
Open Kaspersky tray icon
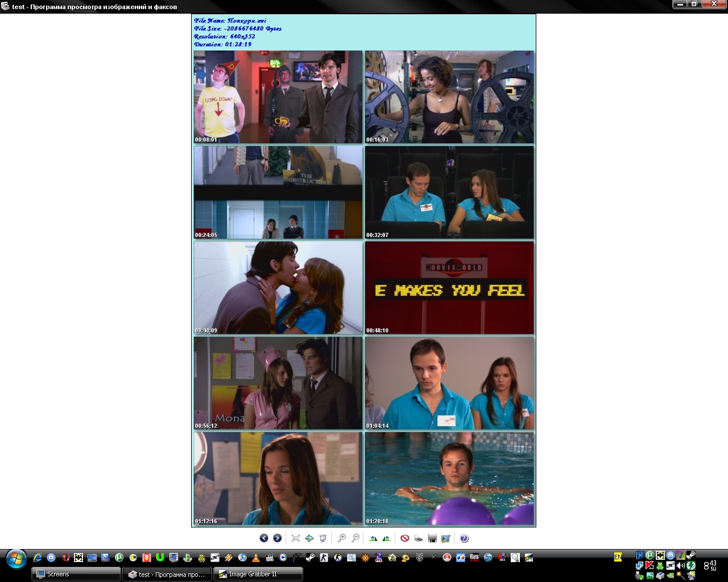click(x=650, y=566)
